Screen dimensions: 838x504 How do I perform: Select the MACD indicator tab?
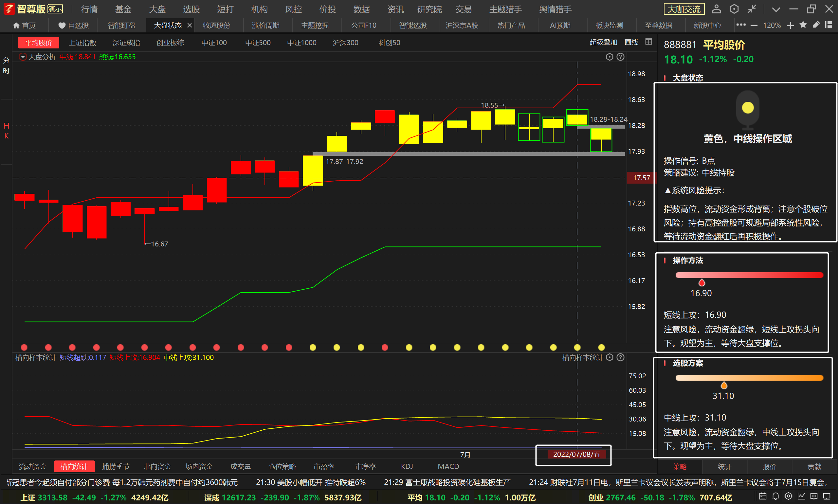coord(448,466)
